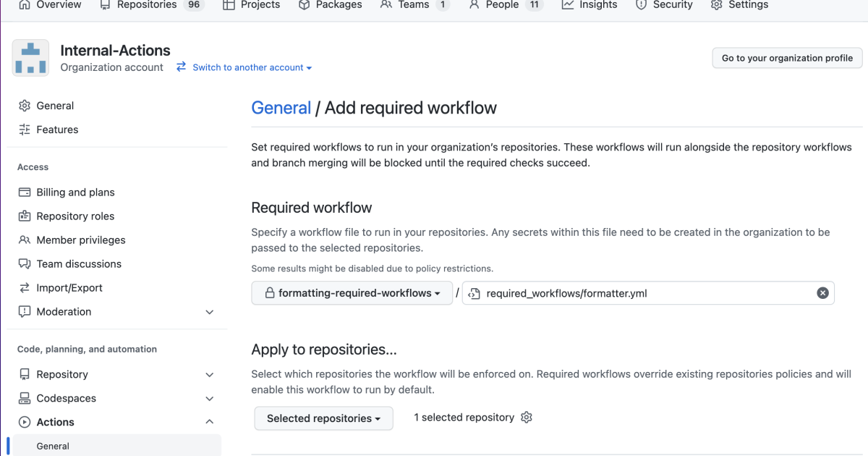Click the gear icon beside 1 selected repository
Screen dimensions: 868x456
click(526, 417)
